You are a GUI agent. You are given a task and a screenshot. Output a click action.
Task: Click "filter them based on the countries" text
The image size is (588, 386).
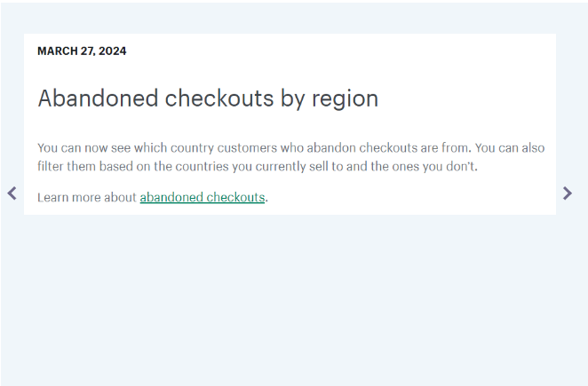coord(132,166)
